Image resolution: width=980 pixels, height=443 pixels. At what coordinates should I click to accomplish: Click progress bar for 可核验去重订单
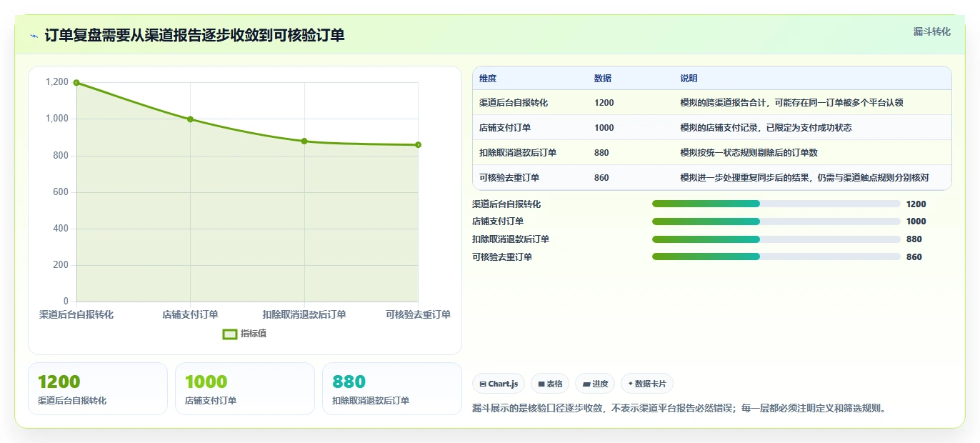776,257
